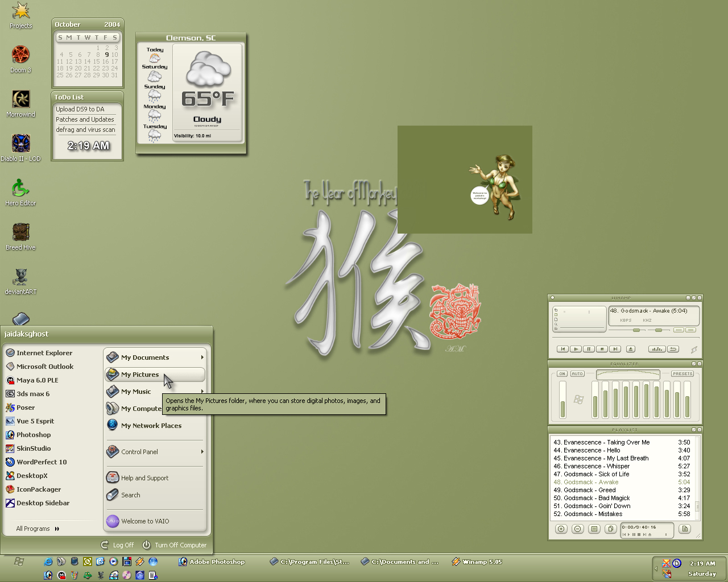This screenshot has width=728, height=582.
Task: Expand the Control Panel submenu arrow
Action: tap(202, 452)
